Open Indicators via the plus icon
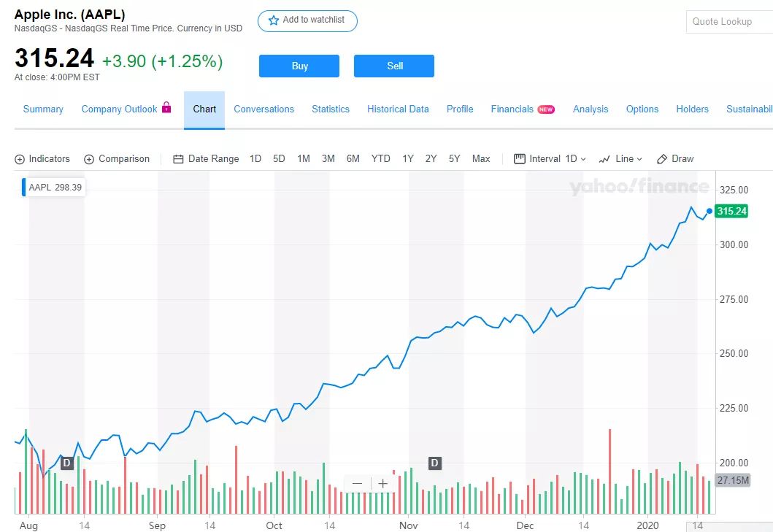 pos(20,159)
